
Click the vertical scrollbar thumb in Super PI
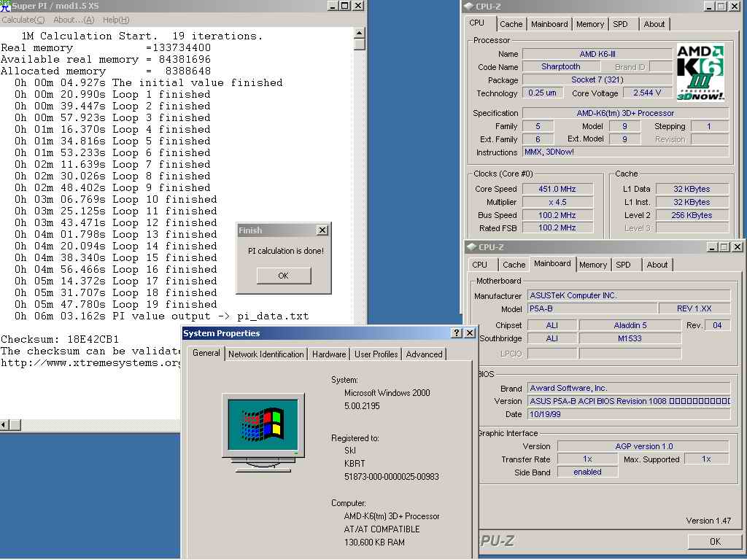pos(360,44)
